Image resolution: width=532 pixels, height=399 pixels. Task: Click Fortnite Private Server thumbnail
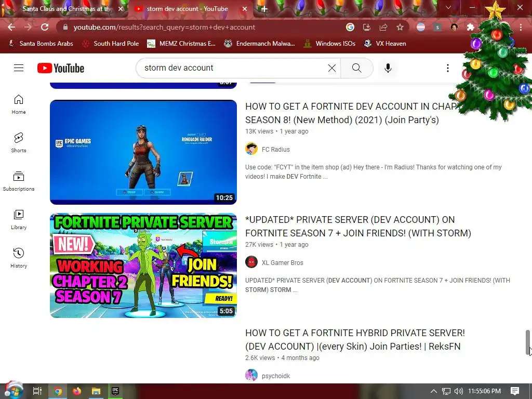(143, 265)
